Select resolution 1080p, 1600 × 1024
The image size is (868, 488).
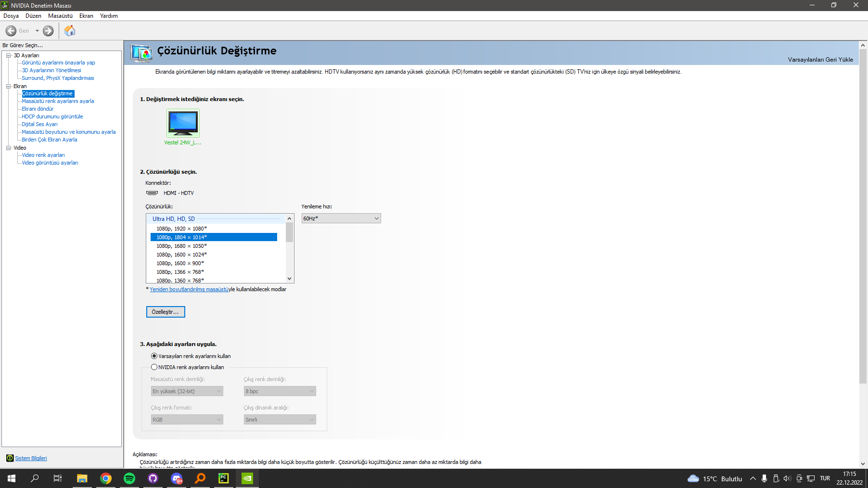(214, 255)
